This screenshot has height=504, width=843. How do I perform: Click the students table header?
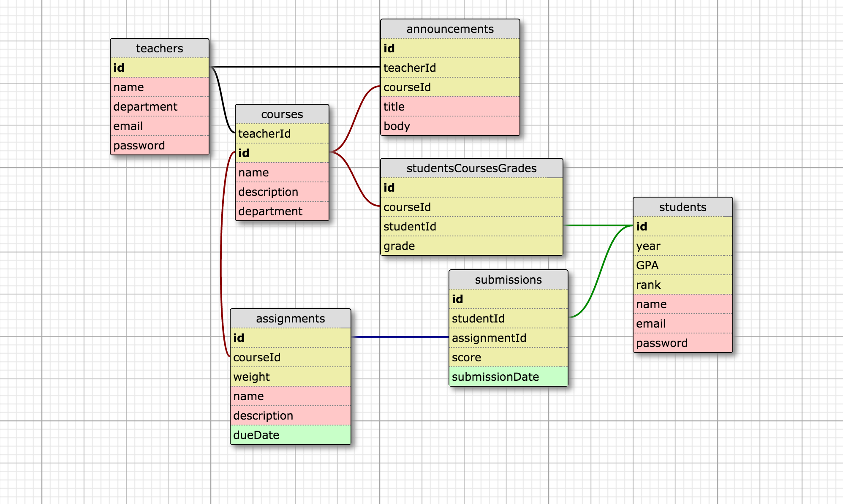683,207
